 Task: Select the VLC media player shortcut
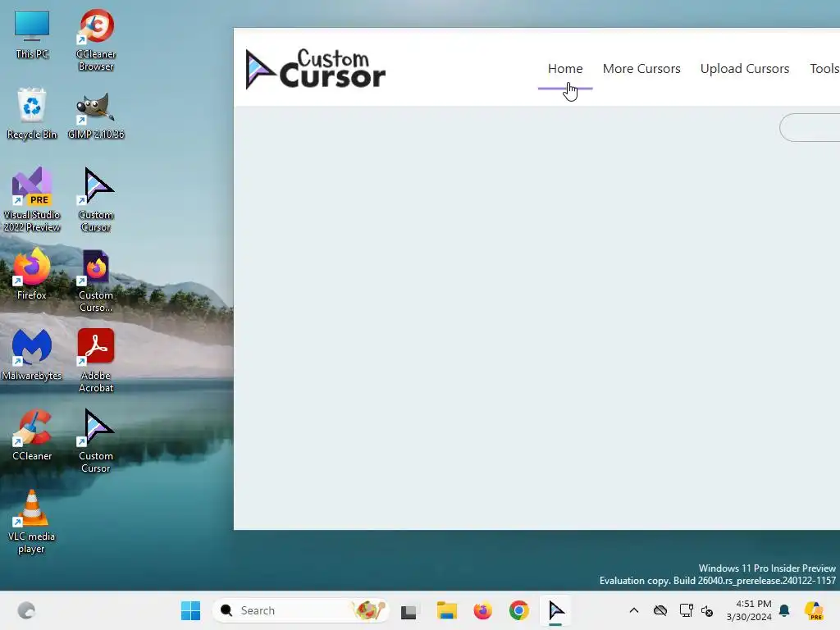[x=32, y=522]
